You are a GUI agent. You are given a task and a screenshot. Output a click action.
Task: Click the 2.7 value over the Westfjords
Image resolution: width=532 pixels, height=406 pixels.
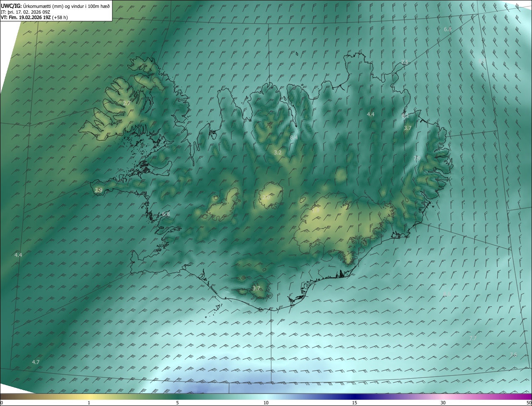click(127, 103)
